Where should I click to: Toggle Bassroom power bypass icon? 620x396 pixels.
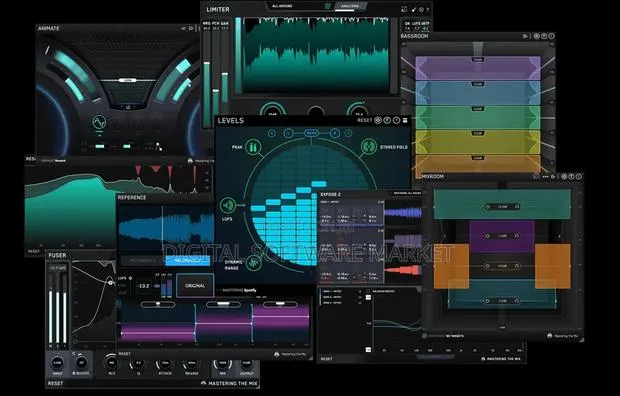coord(552,36)
